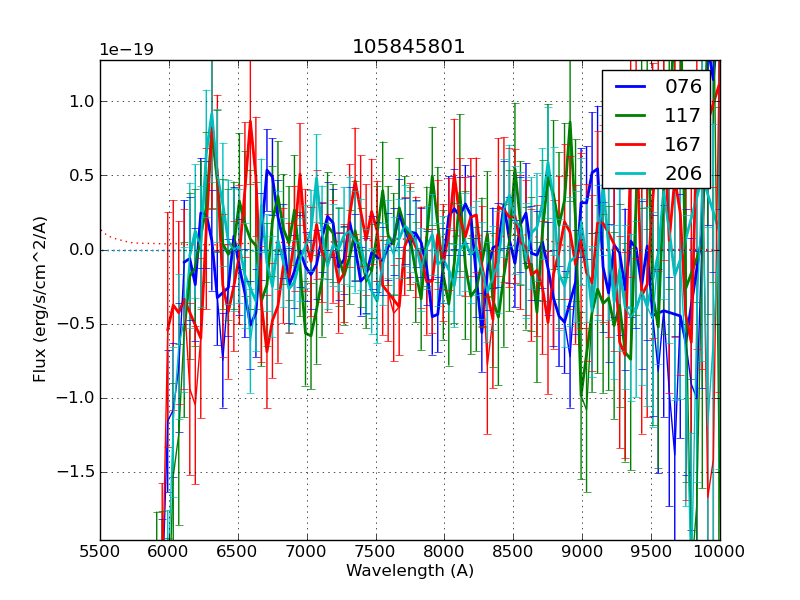Image resolution: width=800 pixels, height=600 pixels.
Task: Click the blue line swatch in legend
Action: [630, 87]
